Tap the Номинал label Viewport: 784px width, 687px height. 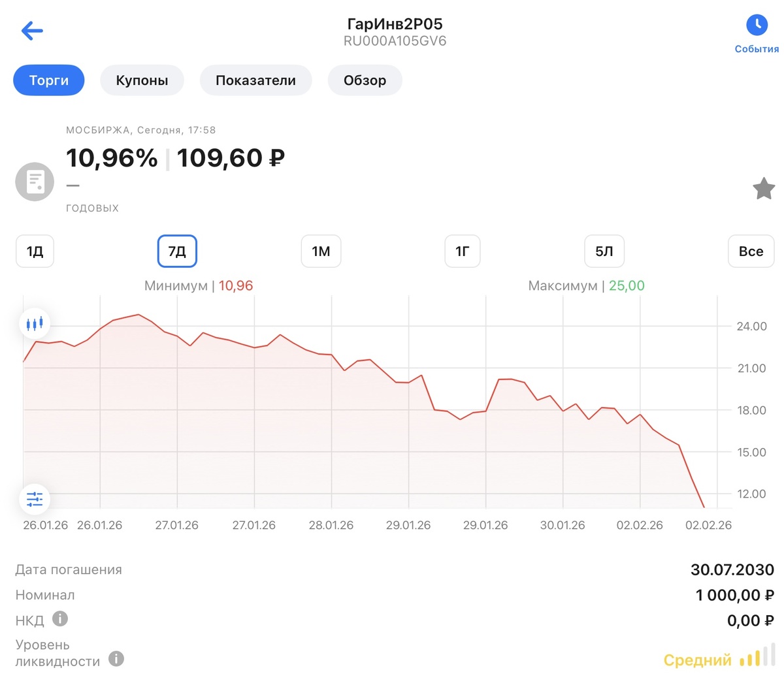45,595
